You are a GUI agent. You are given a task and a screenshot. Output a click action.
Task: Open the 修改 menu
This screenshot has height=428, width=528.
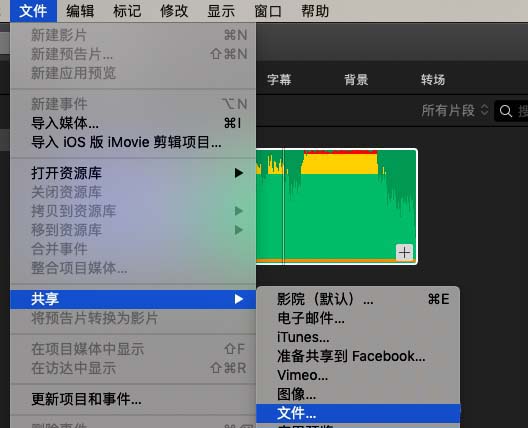[174, 11]
